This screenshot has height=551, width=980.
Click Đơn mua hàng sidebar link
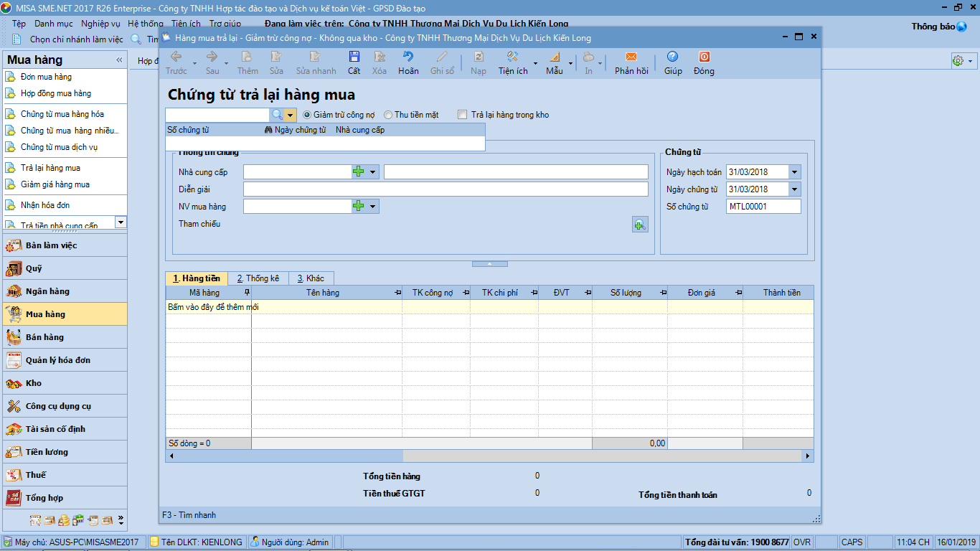point(46,77)
